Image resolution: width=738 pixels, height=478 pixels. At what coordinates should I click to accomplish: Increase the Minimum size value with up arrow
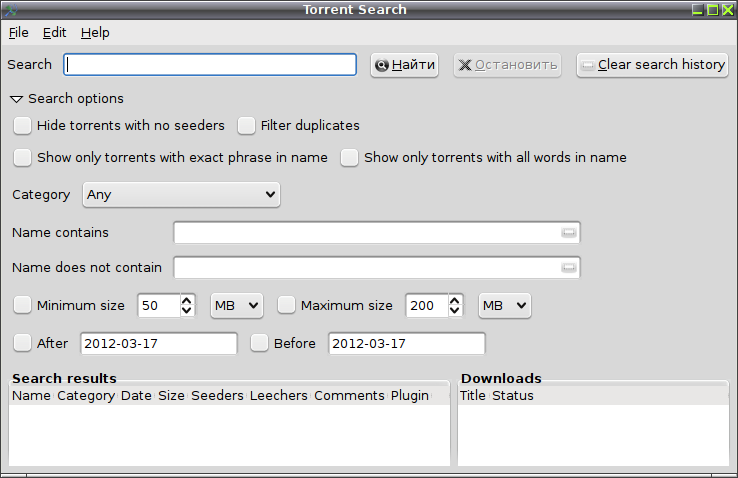coord(187,300)
